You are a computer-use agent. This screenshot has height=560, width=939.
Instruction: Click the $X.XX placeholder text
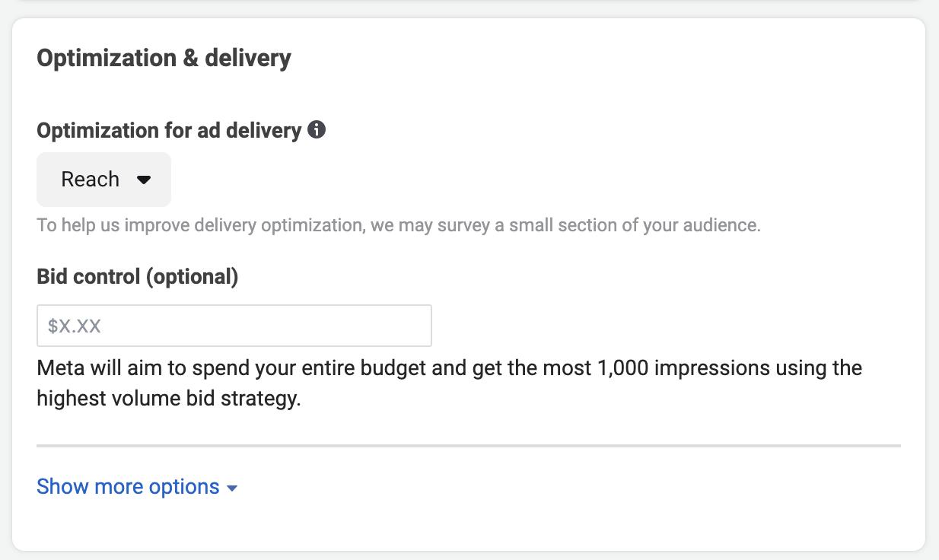75,326
